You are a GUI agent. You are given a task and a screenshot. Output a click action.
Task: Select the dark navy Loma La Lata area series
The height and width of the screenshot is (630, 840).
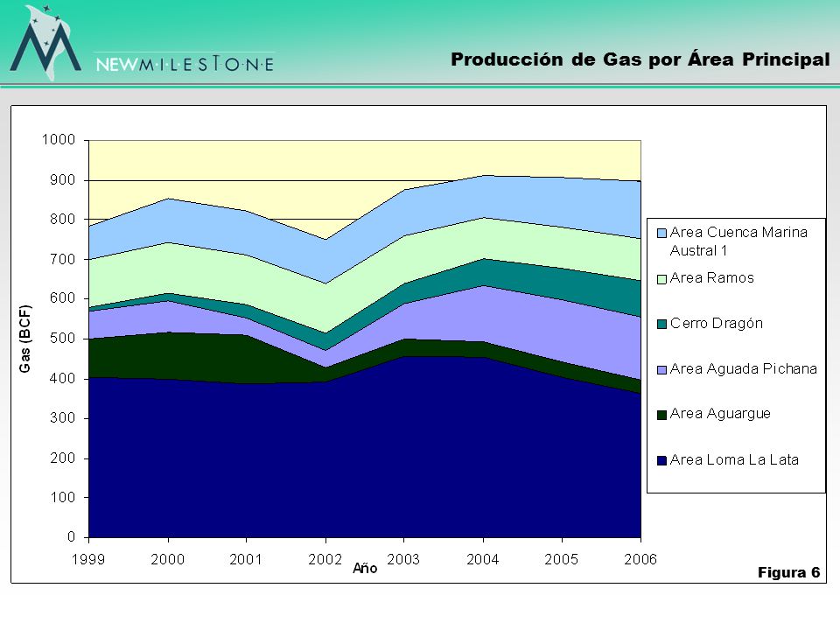pyautogui.click(x=364, y=455)
